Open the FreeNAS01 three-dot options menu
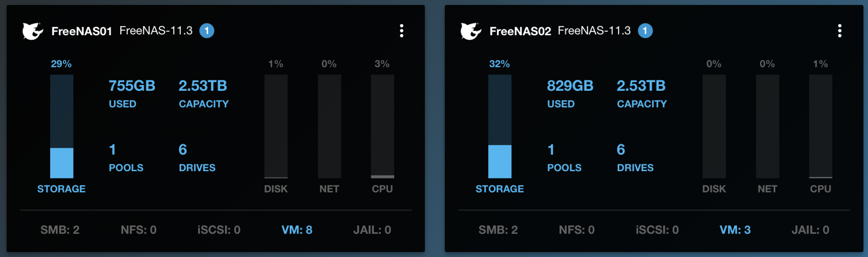 coord(401,31)
